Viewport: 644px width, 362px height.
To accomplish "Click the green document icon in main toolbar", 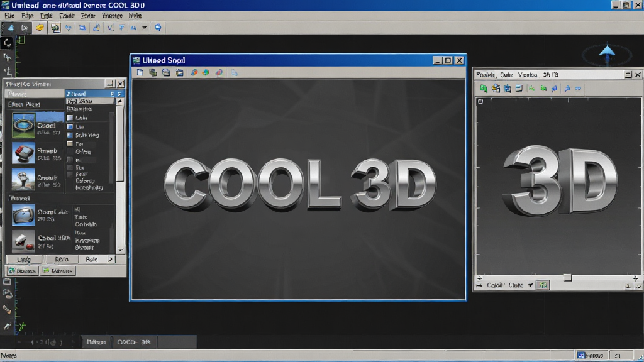I will [x=55, y=28].
